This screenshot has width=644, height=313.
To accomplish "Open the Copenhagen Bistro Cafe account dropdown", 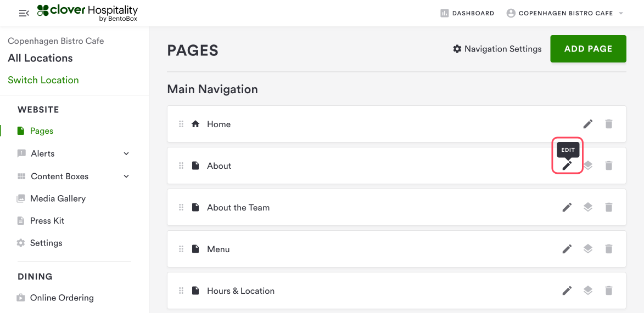I will pos(565,13).
